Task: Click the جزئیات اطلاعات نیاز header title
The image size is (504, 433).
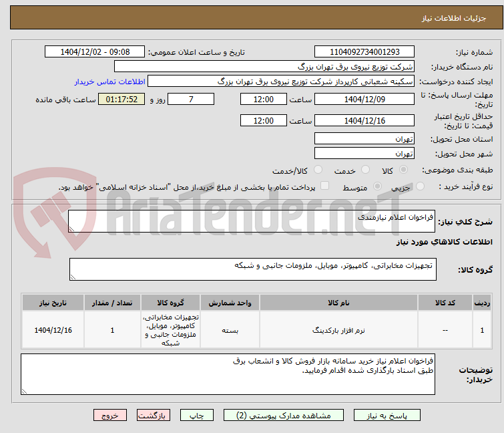Action: pyautogui.click(x=454, y=18)
